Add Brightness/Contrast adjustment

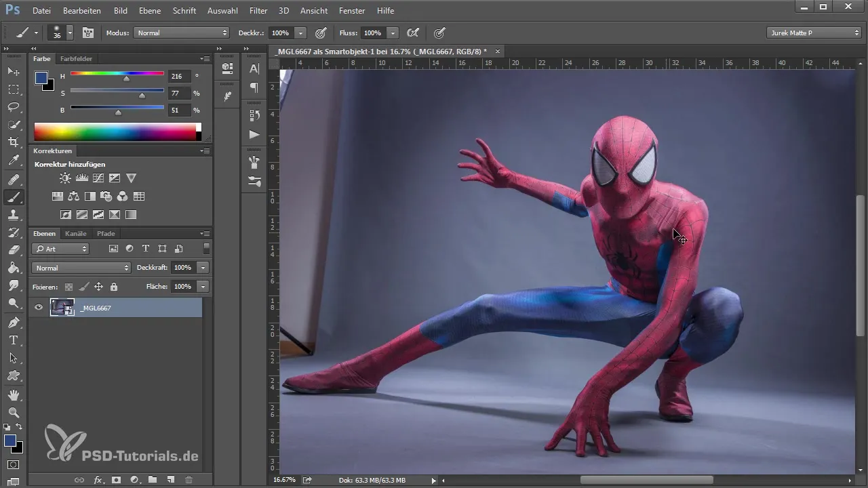(65, 178)
